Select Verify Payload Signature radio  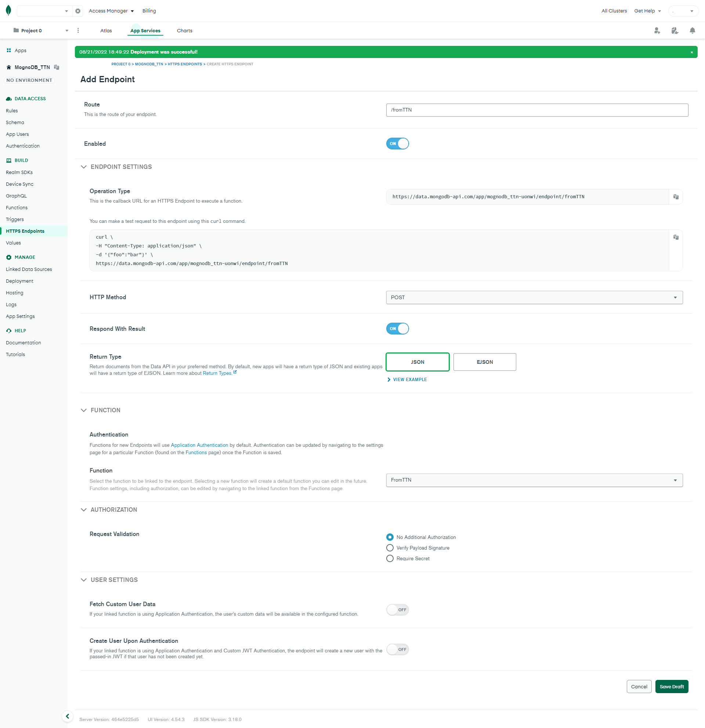390,548
